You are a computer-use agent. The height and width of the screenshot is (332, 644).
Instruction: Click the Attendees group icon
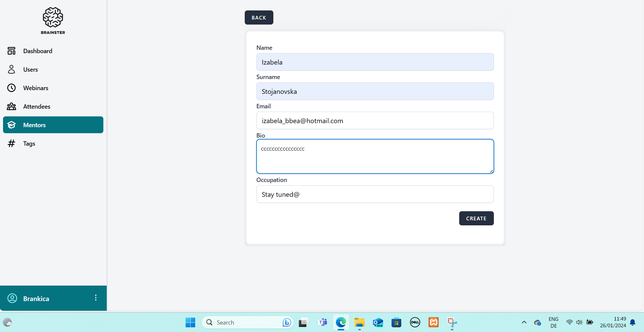(x=11, y=107)
